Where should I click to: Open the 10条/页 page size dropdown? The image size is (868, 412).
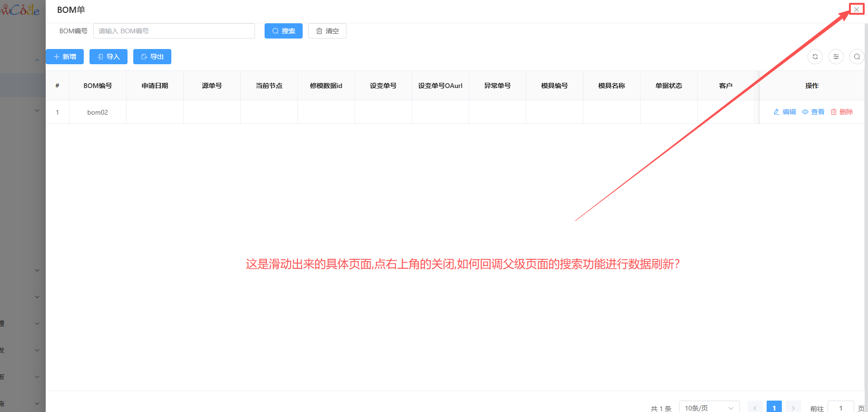coord(709,408)
